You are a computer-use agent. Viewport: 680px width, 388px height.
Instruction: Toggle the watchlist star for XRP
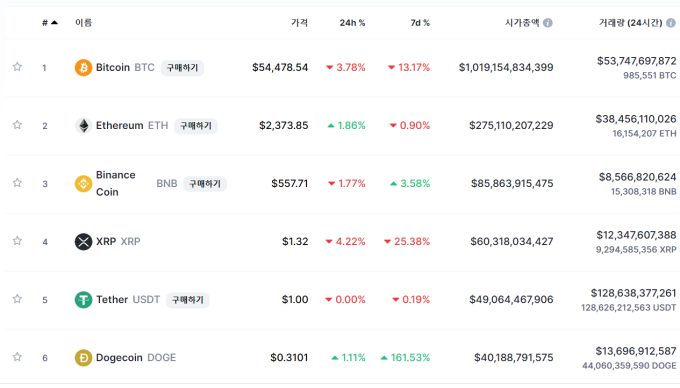(x=17, y=241)
